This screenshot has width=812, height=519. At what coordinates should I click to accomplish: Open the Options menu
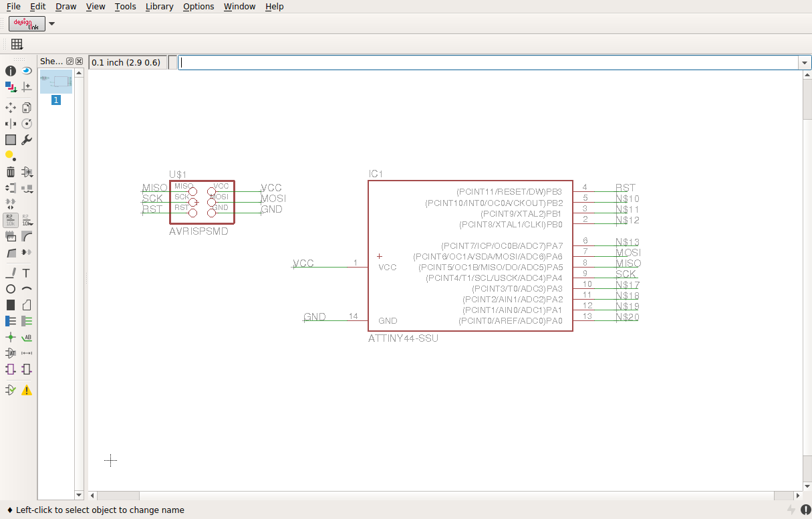pos(198,6)
